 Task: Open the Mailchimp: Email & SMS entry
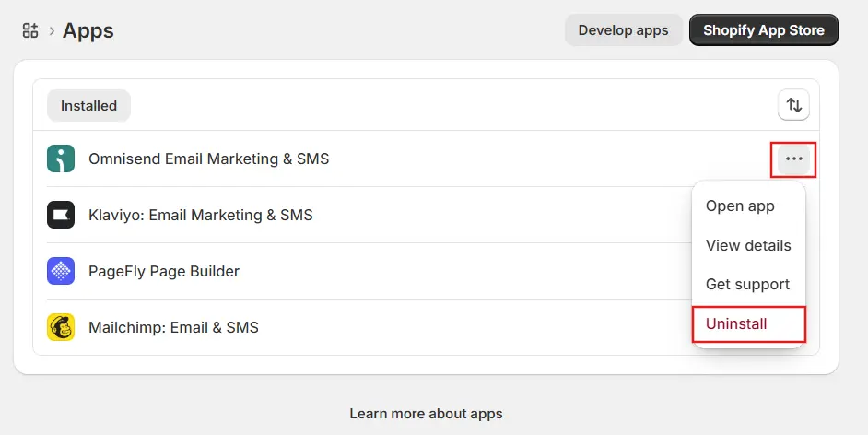173,327
